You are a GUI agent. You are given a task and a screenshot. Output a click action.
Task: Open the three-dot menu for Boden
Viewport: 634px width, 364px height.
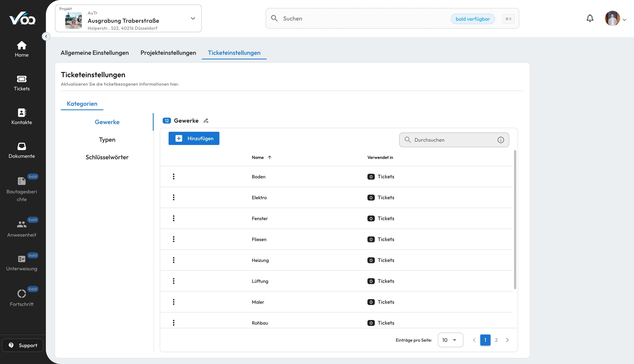(174, 176)
